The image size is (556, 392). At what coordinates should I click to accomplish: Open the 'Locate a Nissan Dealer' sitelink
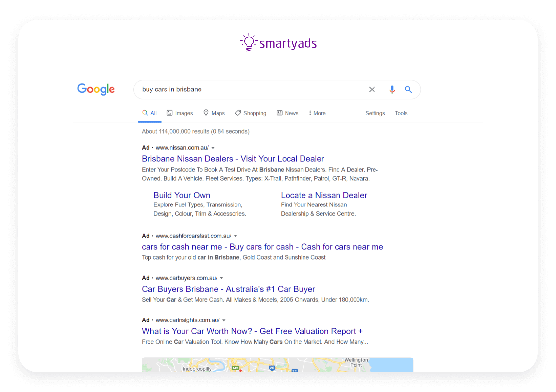tap(324, 195)
